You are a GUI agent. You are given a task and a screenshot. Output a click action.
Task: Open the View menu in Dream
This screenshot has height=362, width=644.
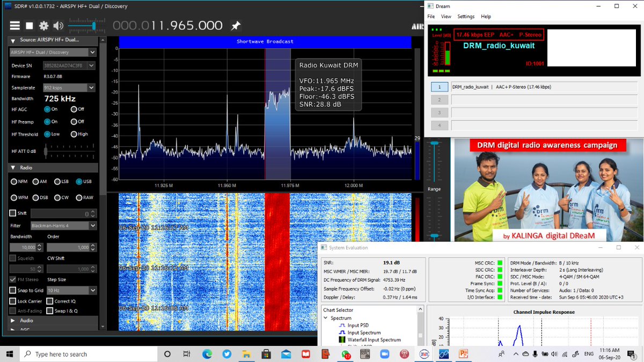pyautogui.click(x=446, y=17)
